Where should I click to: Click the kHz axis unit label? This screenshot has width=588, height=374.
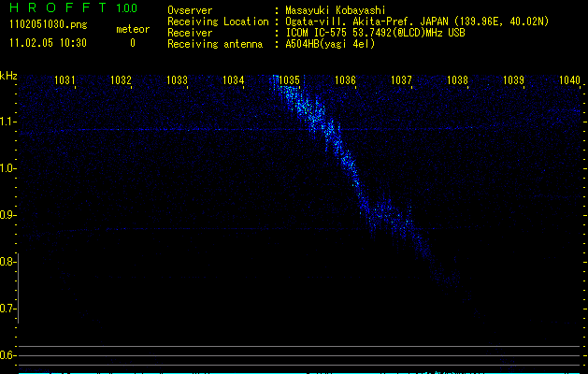(x=8, y=76)
